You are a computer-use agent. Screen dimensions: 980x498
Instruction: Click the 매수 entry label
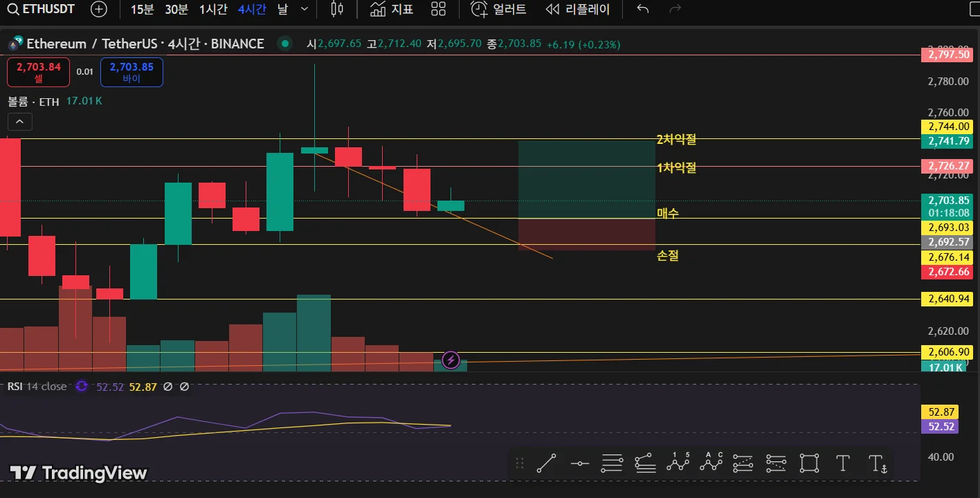click(668, 214)
